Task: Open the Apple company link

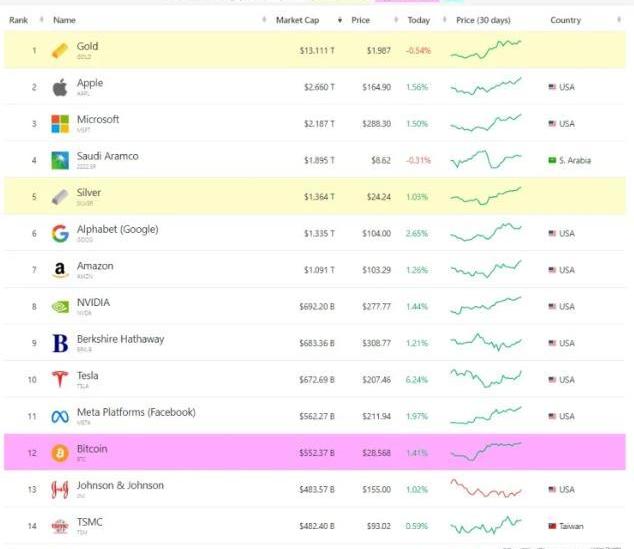Action: click(90, 83)
